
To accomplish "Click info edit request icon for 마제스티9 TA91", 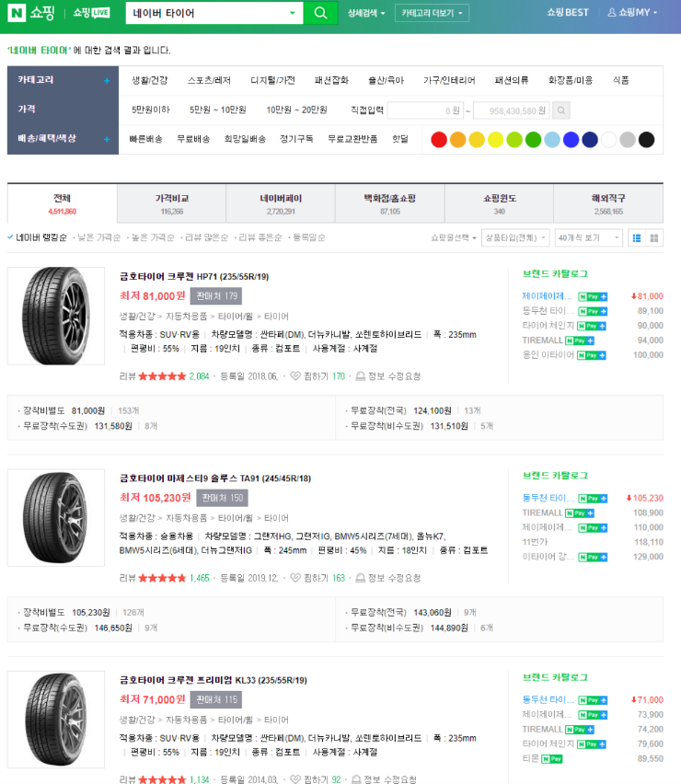I will pos(360,578).
